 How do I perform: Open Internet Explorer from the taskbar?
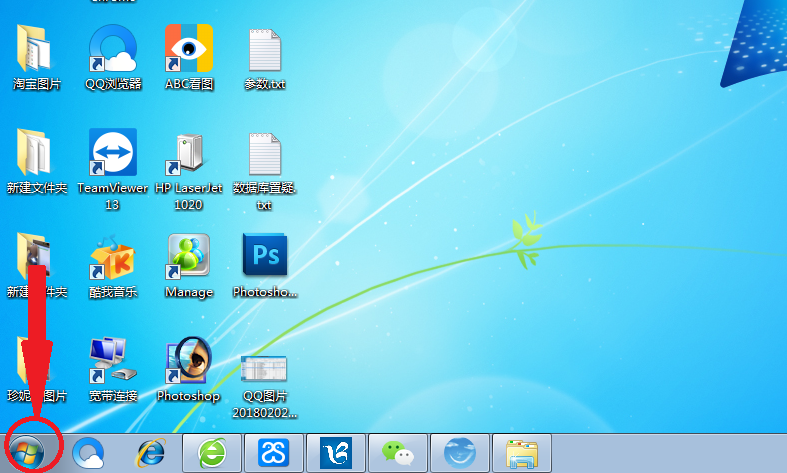click(x=151, y=453)
